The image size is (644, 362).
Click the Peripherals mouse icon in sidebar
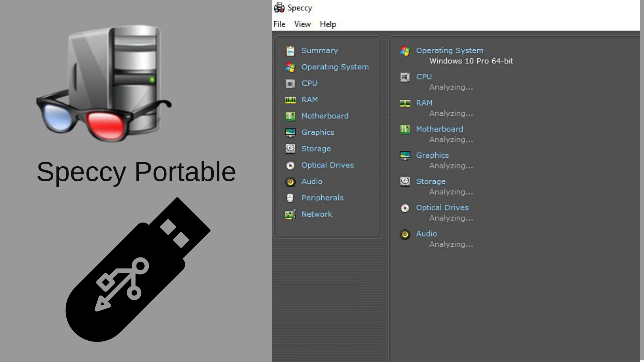point(290,198)
